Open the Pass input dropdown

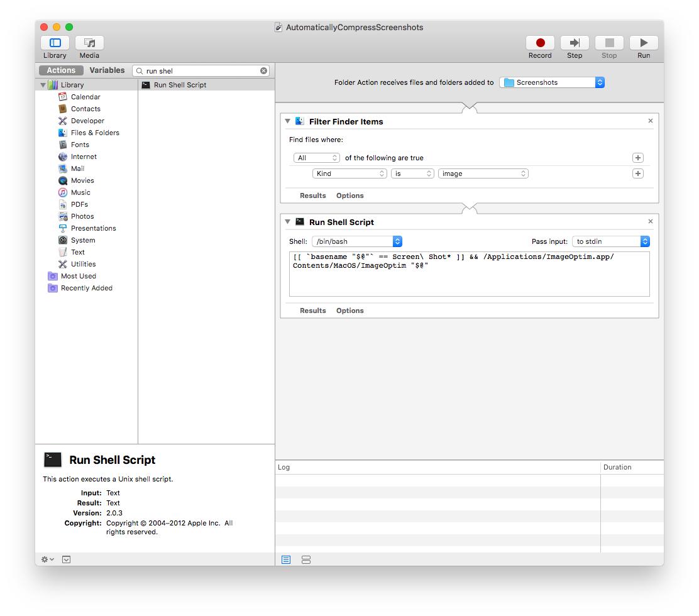pos(610,241)
